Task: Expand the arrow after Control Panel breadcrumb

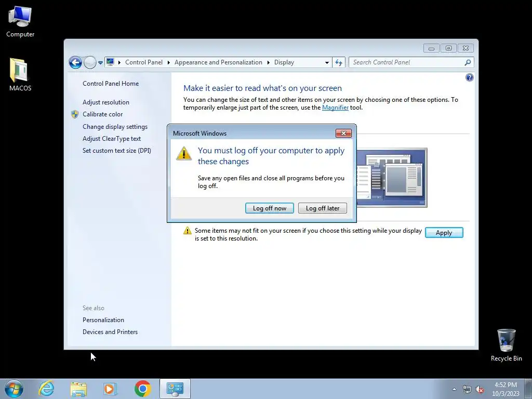Action: [169, 62]
